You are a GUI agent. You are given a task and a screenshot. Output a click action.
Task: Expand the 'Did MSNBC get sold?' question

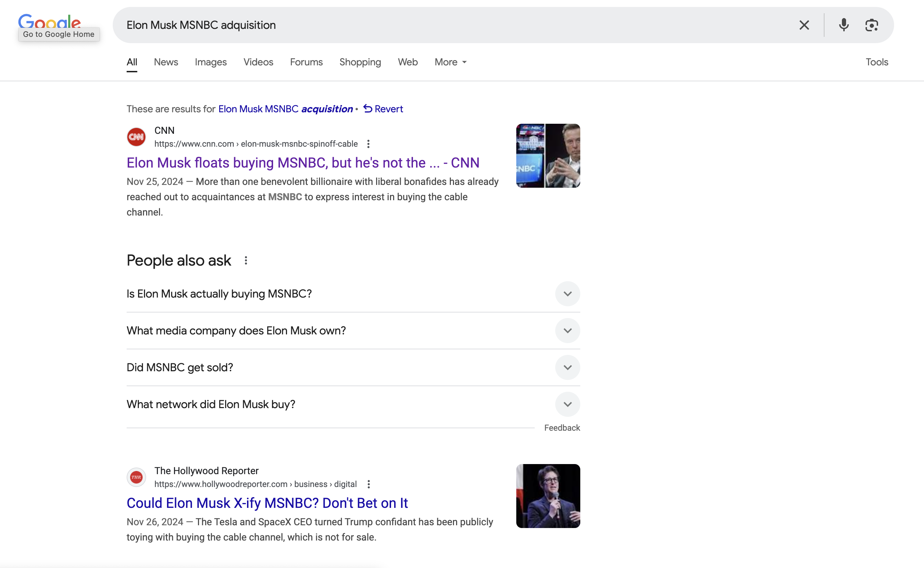click(x=353, y=367)
